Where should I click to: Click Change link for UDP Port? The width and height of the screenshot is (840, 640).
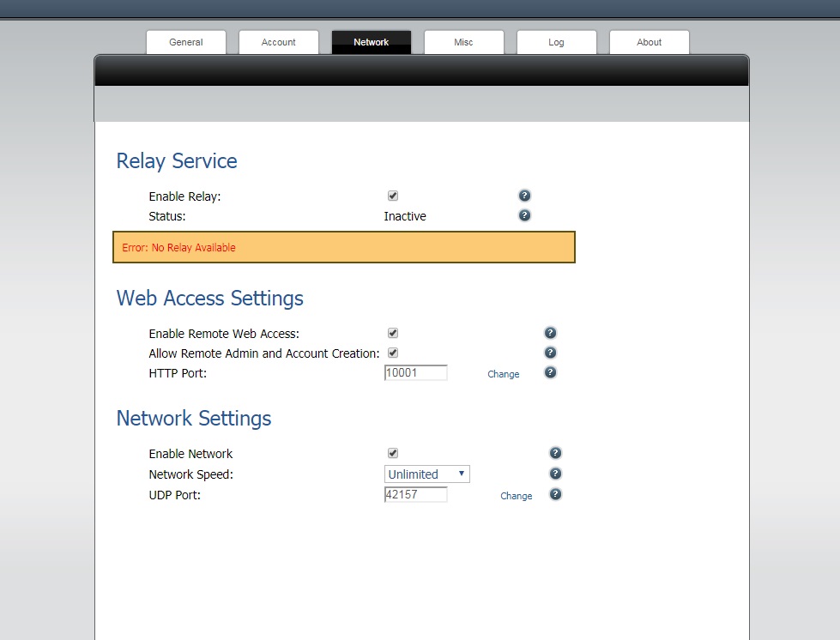(517, 496)
